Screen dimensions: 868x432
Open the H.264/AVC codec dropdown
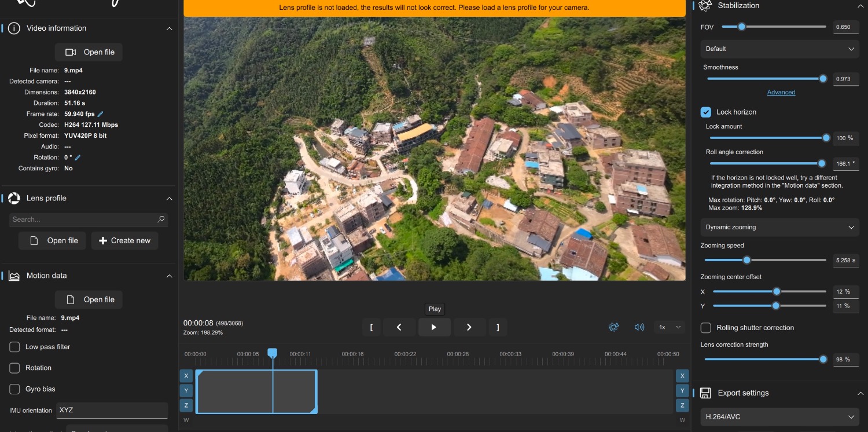click(780, 417)
